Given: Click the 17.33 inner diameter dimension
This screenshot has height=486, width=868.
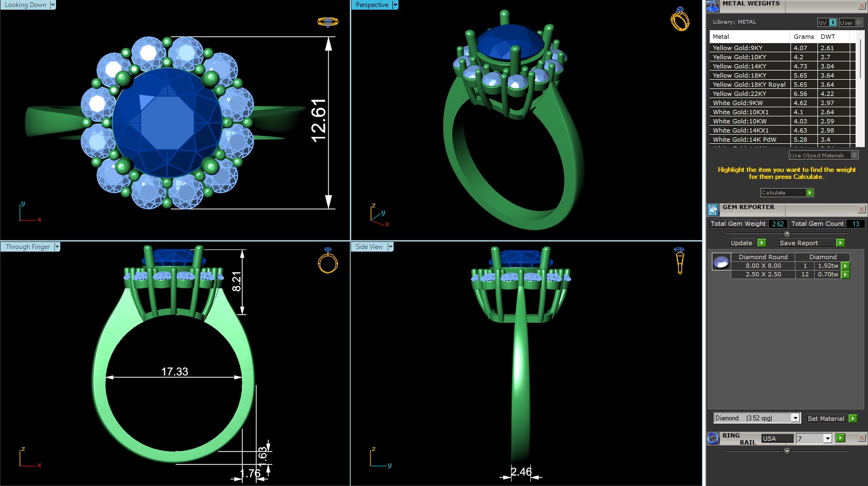Looking at the screenshot, I should click(174, 372).
